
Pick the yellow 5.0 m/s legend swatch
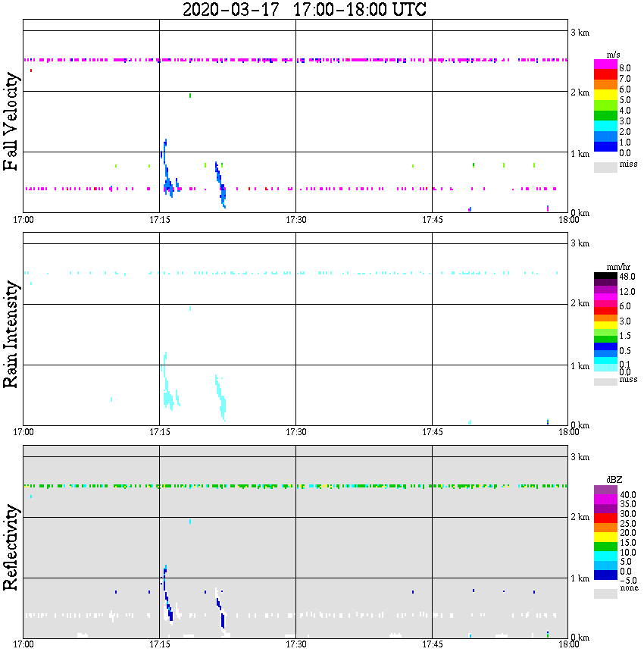pos(605,96)
